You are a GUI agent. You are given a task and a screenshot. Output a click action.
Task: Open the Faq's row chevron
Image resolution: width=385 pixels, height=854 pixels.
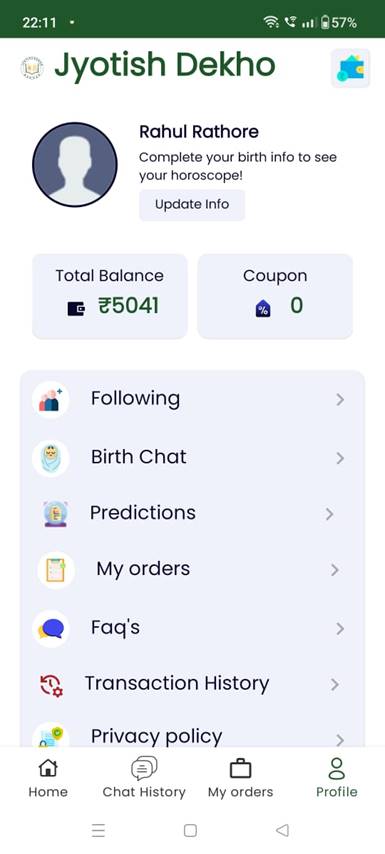tap(340, 629)
